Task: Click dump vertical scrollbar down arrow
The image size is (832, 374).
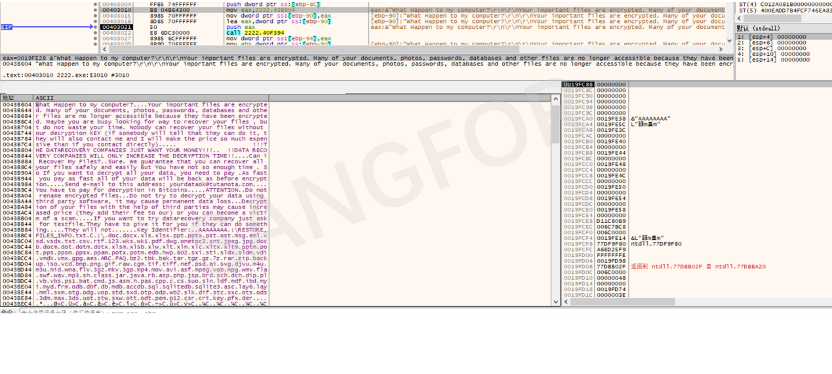Action: [x=556, y=302]
